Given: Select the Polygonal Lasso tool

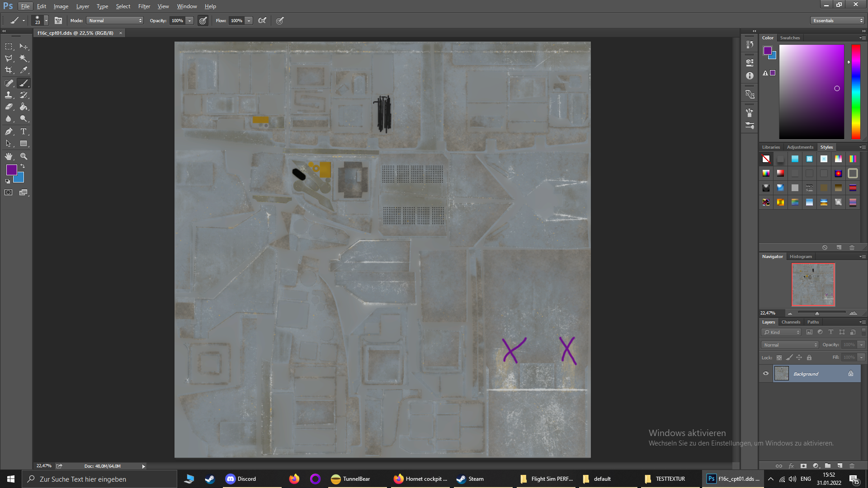Looking at the screenshot, I should [9, 58].
